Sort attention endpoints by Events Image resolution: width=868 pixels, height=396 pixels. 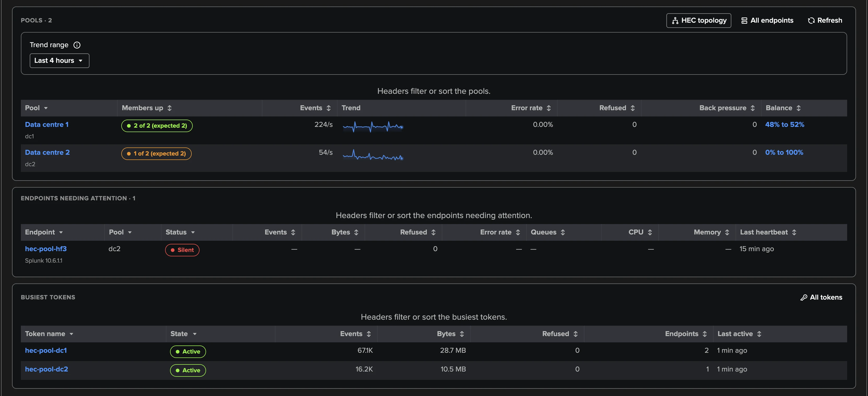click(x=293, y=232)
